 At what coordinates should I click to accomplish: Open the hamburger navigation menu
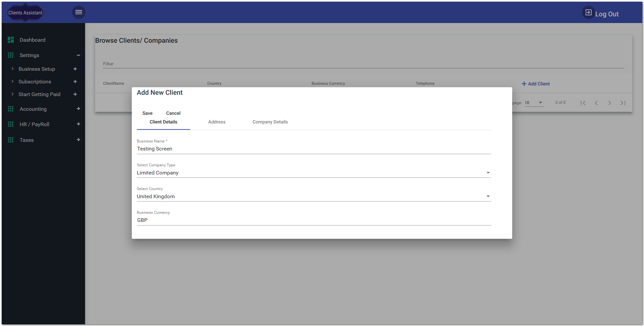(x=79, y=12)
